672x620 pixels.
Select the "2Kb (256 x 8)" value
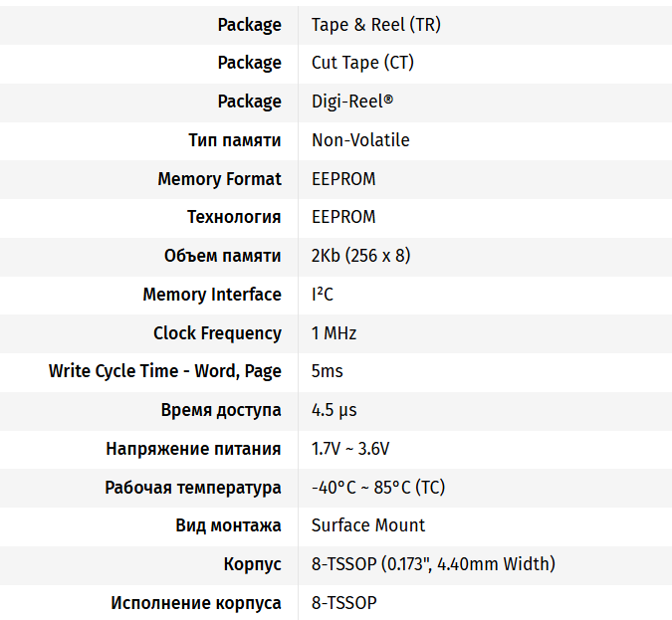(x=360, y=256)
